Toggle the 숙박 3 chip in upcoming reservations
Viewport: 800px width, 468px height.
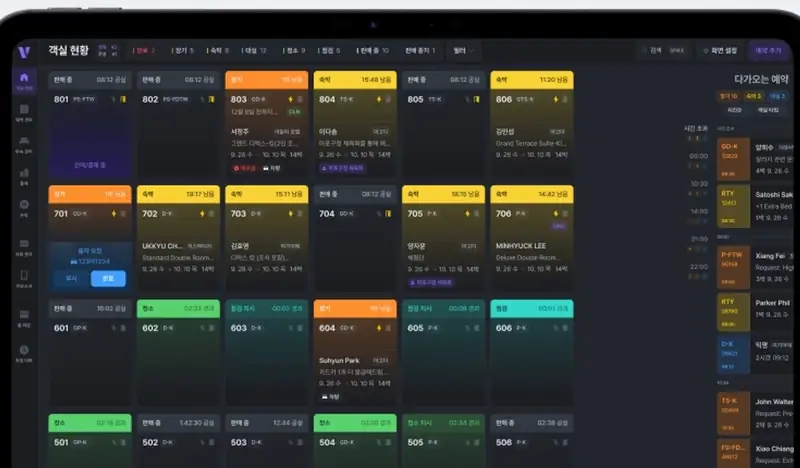tap(753, 96)
